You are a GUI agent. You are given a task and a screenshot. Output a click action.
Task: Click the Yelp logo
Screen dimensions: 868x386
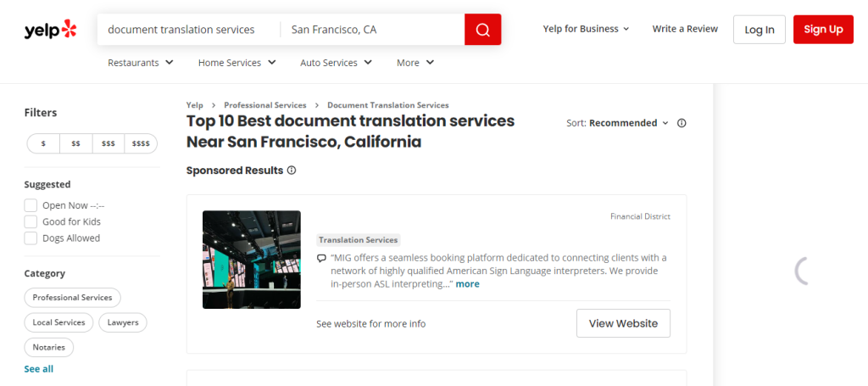coord(50,30)
